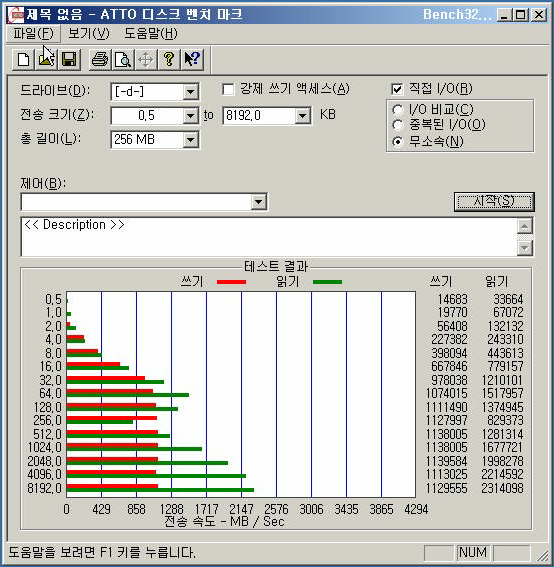The height and width of the screenshot is (567, 554).
Task: Click the Description scrollbar up arrow
Action: (x=525, y=226)
